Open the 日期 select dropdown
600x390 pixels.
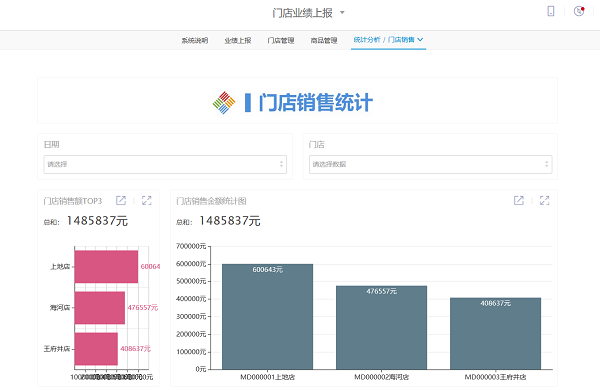pyautogui.click(x=165, y=164)
